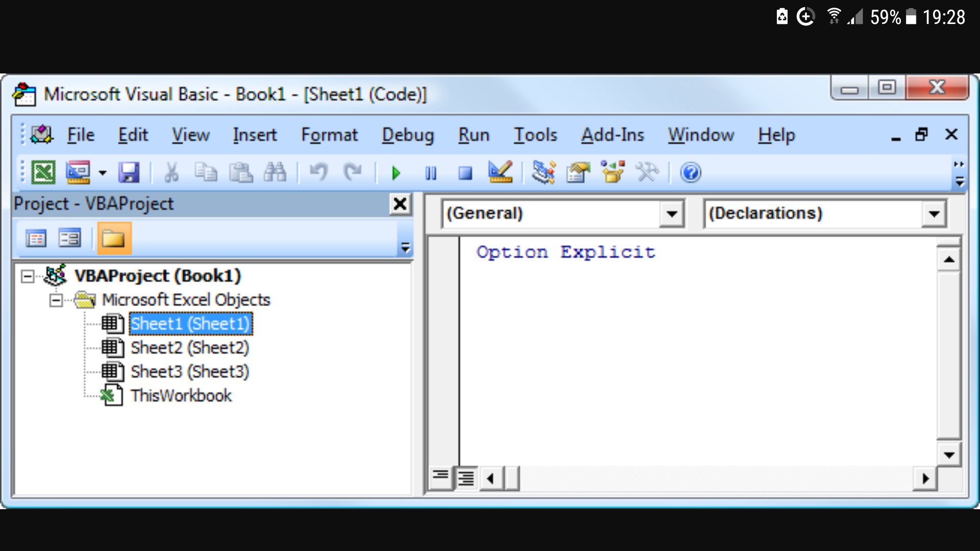Run the macro with the green play icon
The height and width of the screenshot is (551, 980).
(x=396, y=173)
